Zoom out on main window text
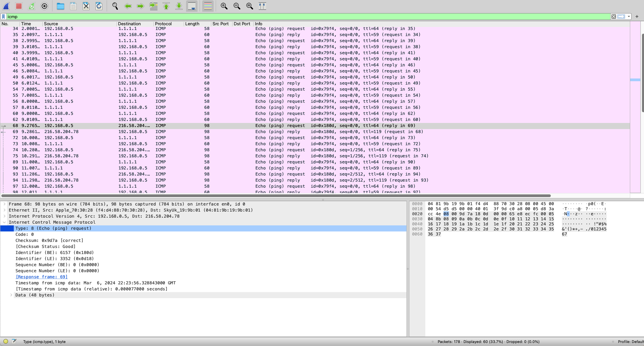Viewport: 644px width, 346px height. (x=237, y=6)
